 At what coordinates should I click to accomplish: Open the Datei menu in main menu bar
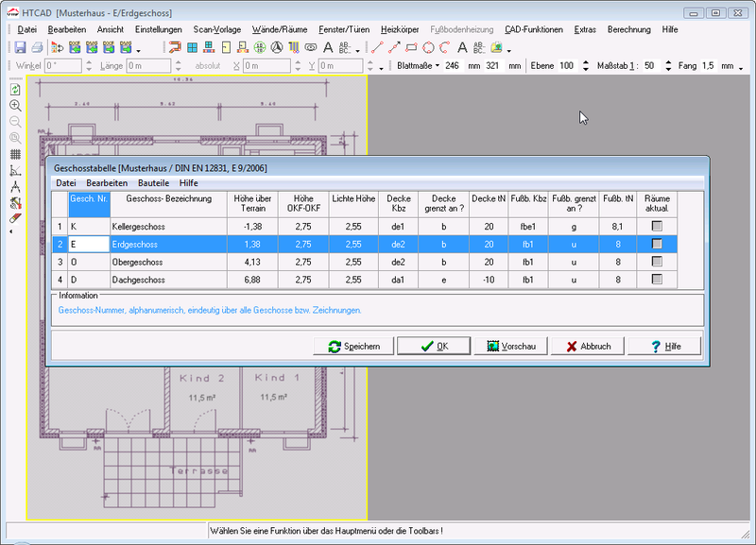pos(27,29)
